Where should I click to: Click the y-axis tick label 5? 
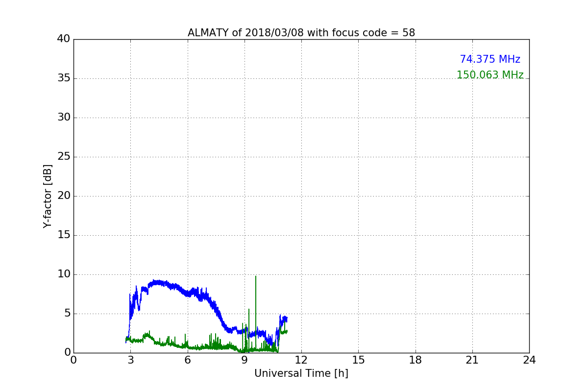click(x=67, y=314)
